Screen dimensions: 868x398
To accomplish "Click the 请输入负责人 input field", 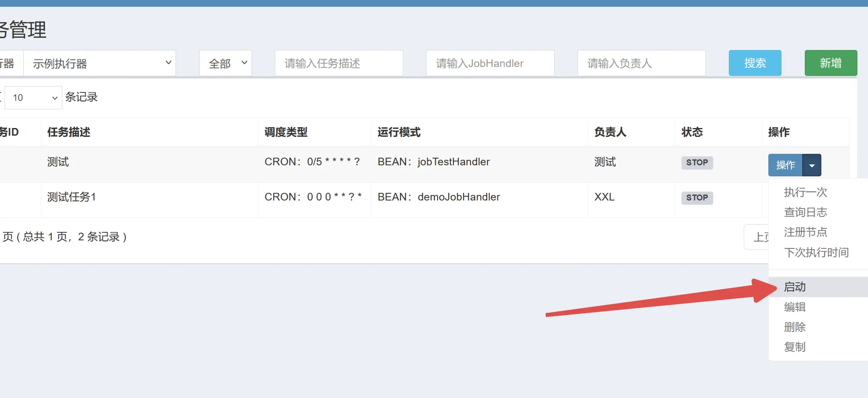I will (642, 63).
